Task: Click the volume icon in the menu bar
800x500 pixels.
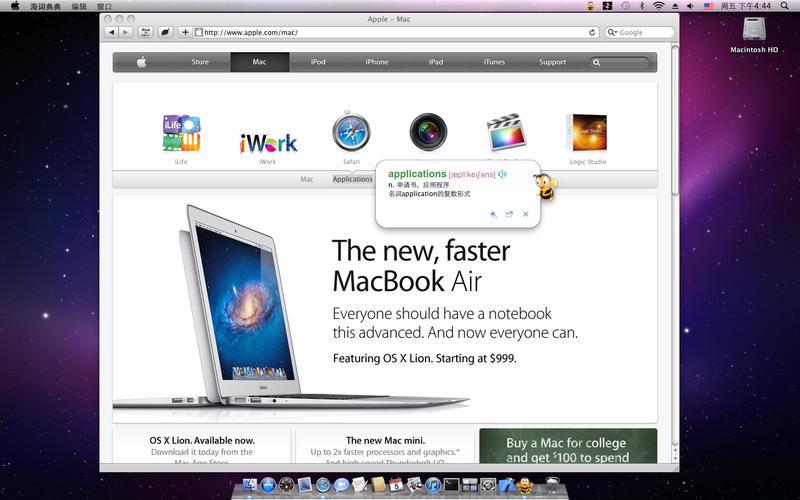Action: coord(690,6)
